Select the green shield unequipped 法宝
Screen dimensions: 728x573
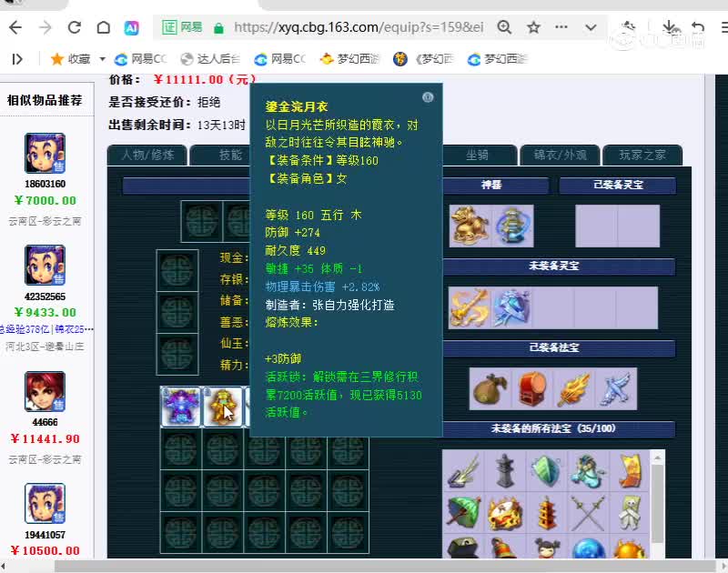(x=547, y=471)
